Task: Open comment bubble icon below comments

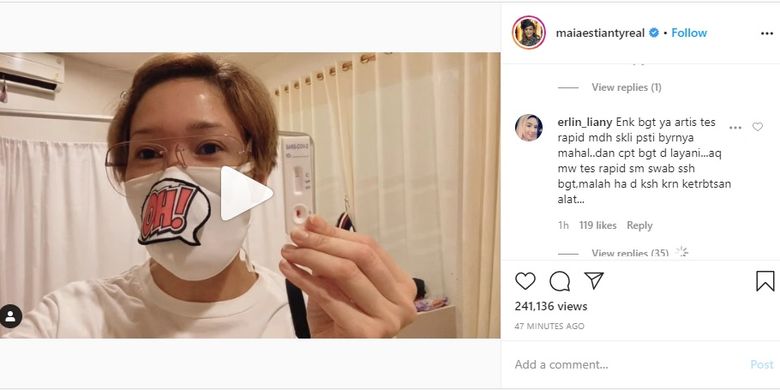Action: click(560, 281)
